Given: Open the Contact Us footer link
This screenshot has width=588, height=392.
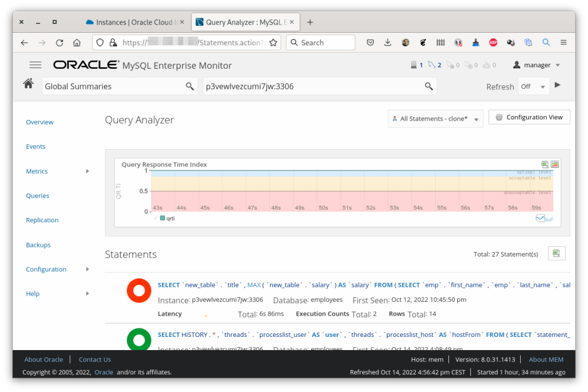Looking at the screenshot, I should coord(95,359).
